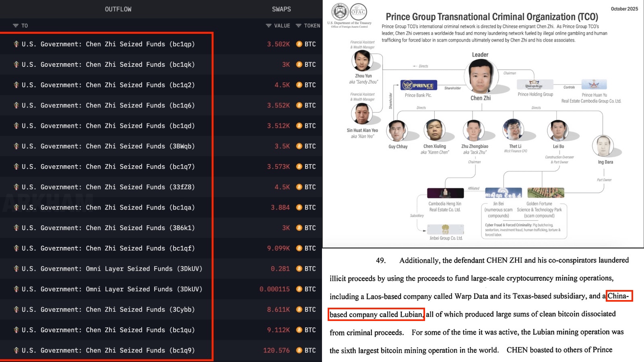Click the U.S. Treasury Department seal
This screenshot has height=362, width=644.
coord(341,12)
